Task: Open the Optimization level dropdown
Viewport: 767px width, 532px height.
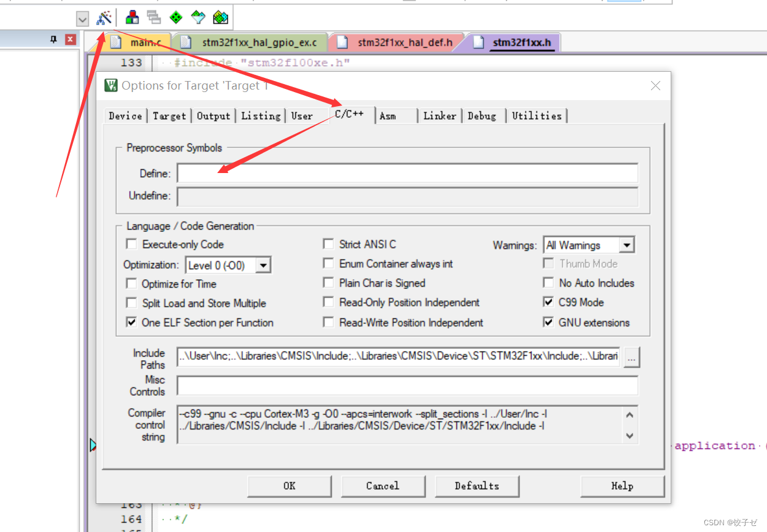Action: click(263, 264)
